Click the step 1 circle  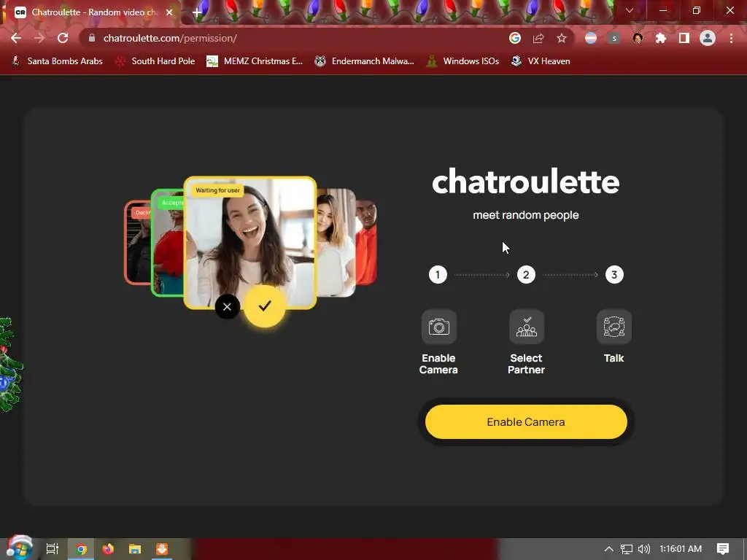[x=438, y=275]
